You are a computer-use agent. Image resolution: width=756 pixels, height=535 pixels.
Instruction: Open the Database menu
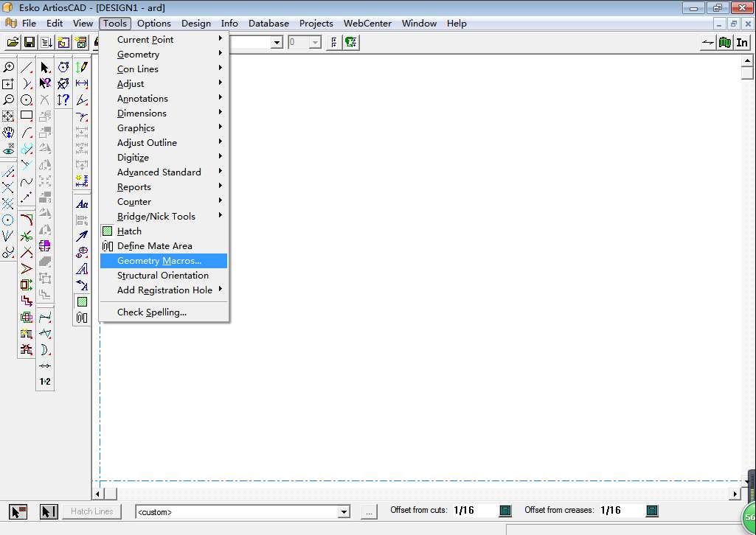click(268, 23)
